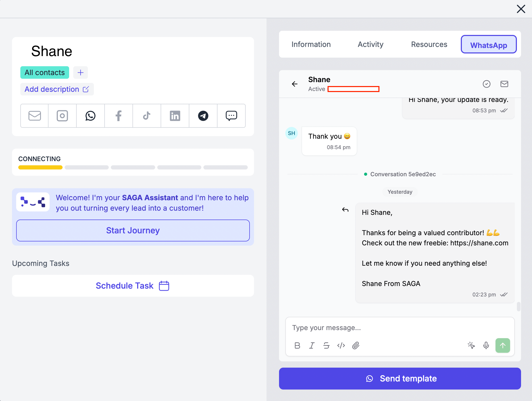Click the 'Thank you' message bubble

pos(329,141)
